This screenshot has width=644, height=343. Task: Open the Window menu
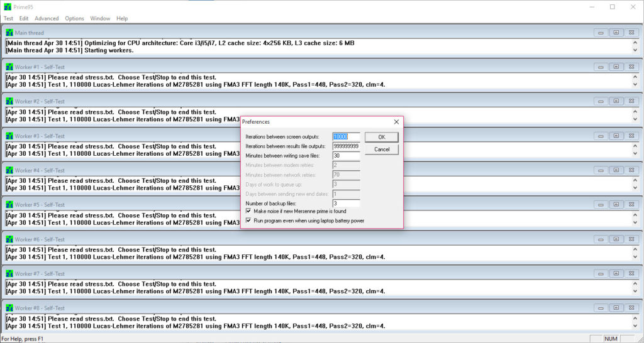(x=100, y=18)
